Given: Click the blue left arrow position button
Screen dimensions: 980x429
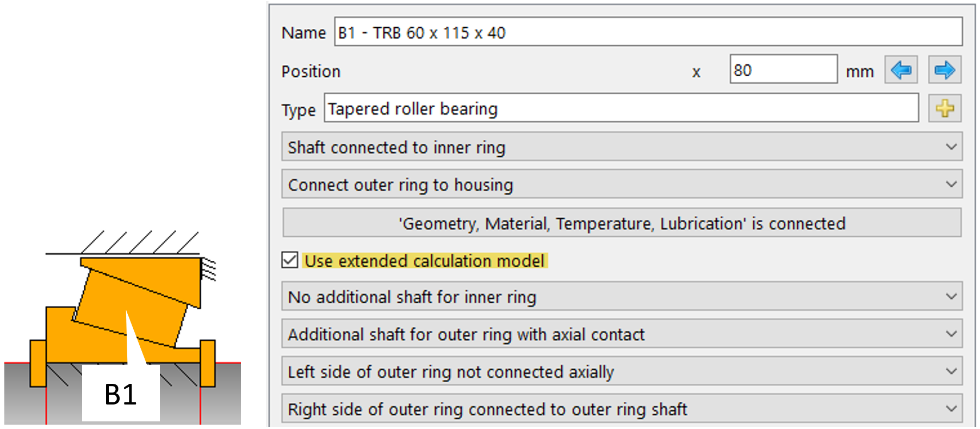Looking at the screenshot, I should [x=901, y=70].
